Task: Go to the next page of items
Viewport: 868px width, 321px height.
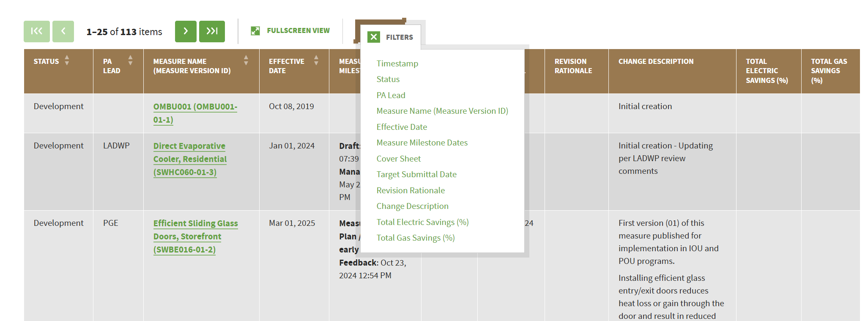Action: [x=186, y=31]
